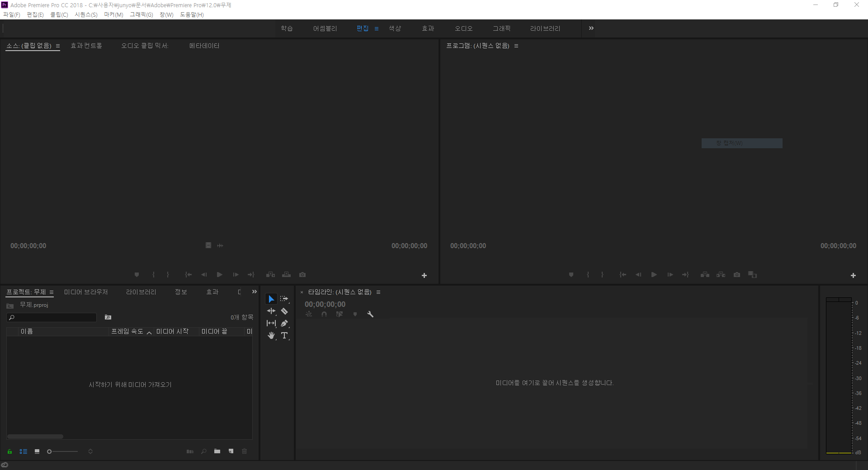
Task: Create New Bin in Project panel
Action: 217,451
